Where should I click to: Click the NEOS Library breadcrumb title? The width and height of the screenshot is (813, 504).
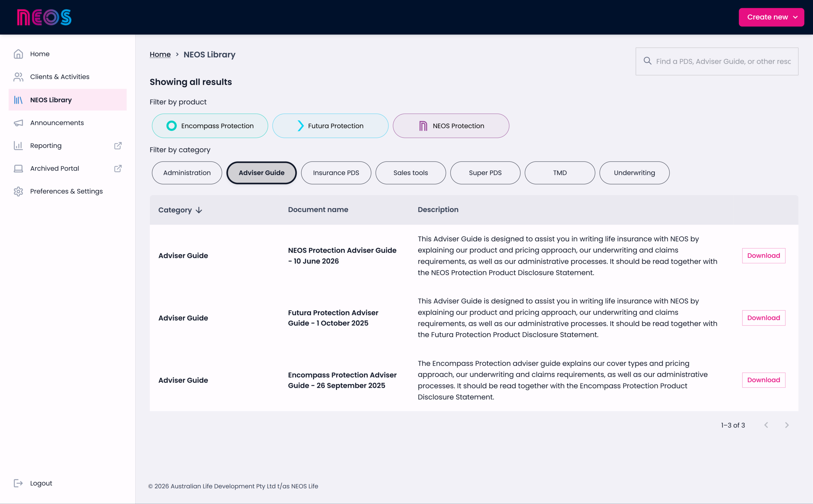click(x=209, y=54)
